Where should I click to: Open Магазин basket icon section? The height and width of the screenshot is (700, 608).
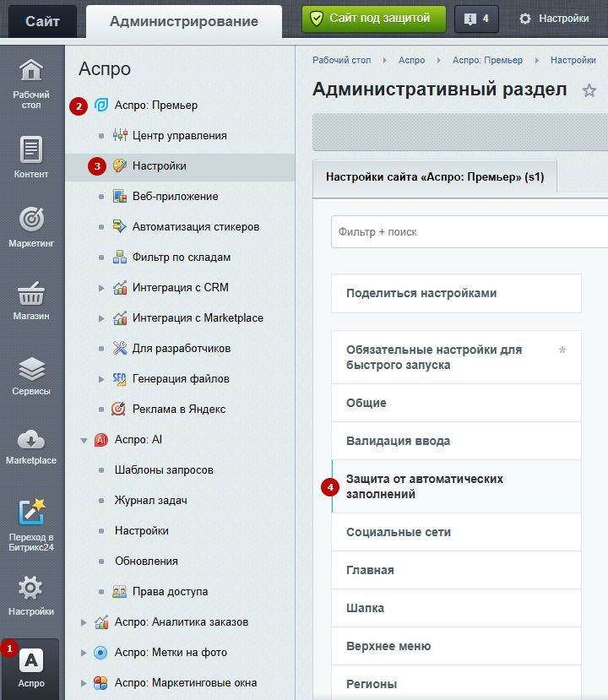coord(30,300)
